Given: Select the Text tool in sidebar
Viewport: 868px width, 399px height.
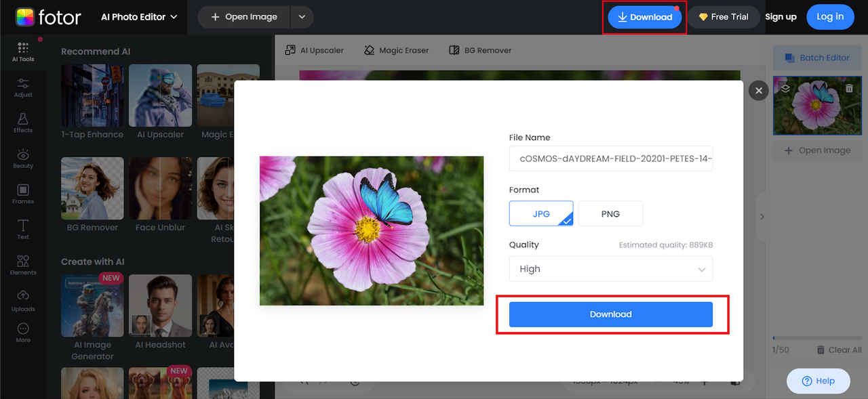Looking at the screenshot, I should pyautogui.click(x=23, y=230).
